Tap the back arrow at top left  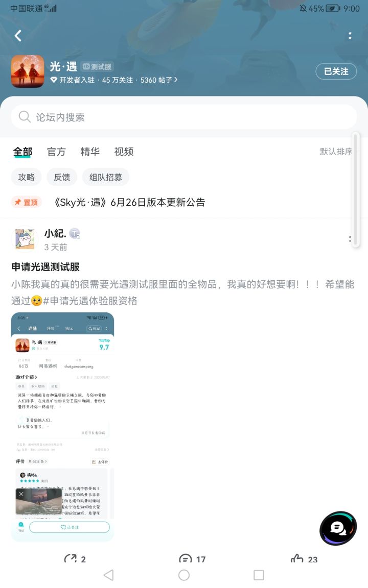click(x=18, y=36)
